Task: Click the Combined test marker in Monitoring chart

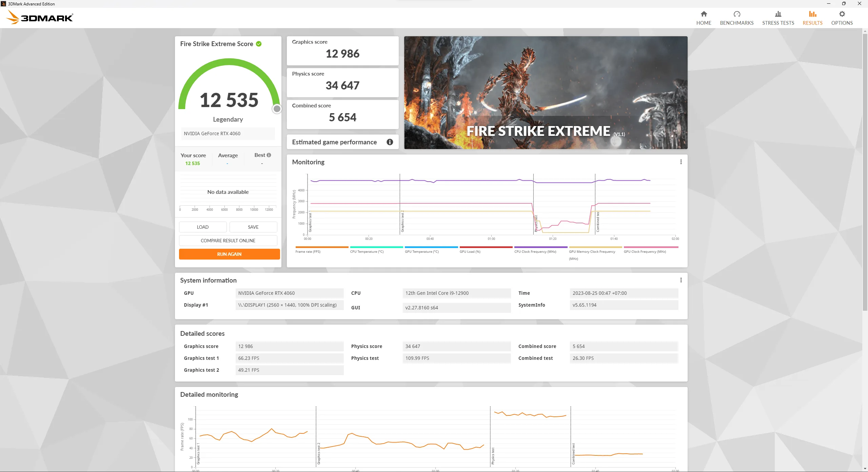Action: [x=598, y=222]
